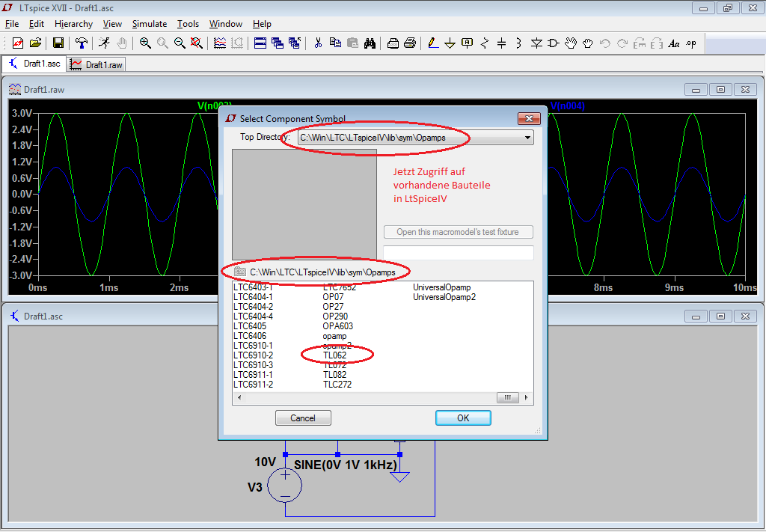This screenshot has height=532, width=766.
Task: Open the Window menu
Action: pyautogui.click(x=225, y=24)
